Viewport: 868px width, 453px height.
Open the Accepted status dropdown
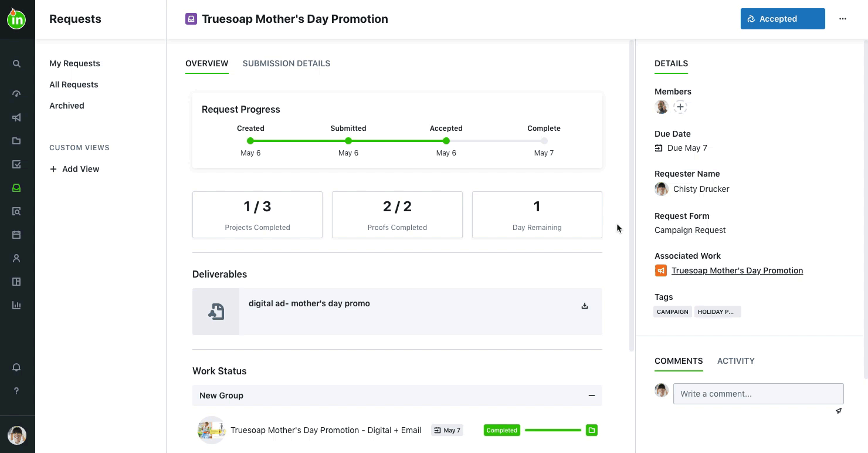coord(783,19)
